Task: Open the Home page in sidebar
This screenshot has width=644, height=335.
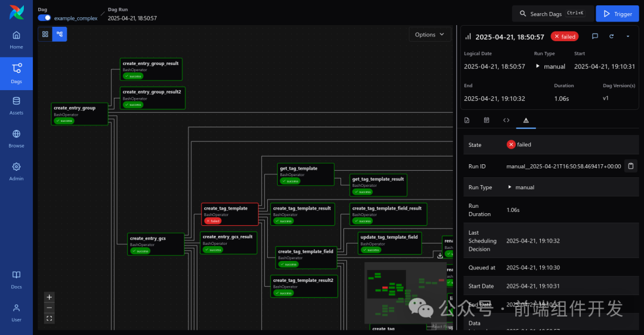Action: (x=17, y=41)
